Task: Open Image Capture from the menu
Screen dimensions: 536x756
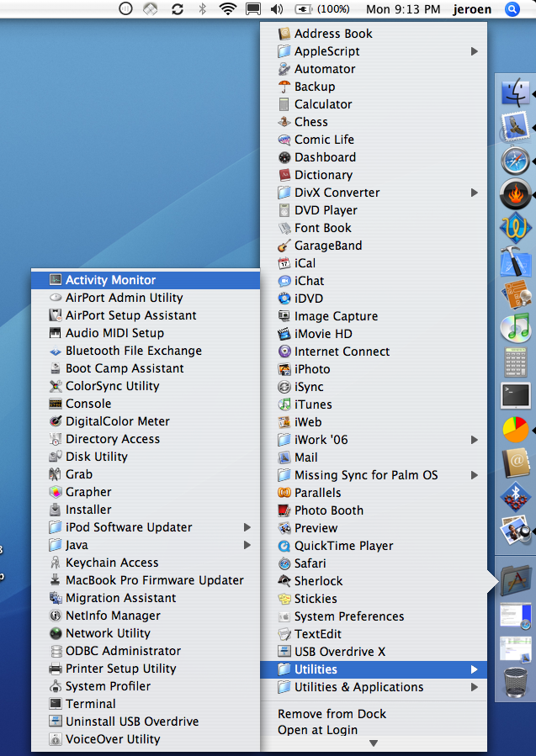Action: [x=374, y=316]
